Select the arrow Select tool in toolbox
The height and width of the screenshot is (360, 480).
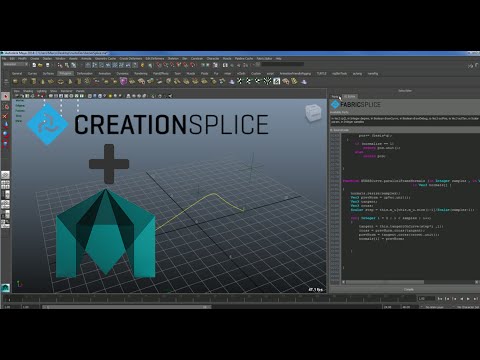point(5,96)
